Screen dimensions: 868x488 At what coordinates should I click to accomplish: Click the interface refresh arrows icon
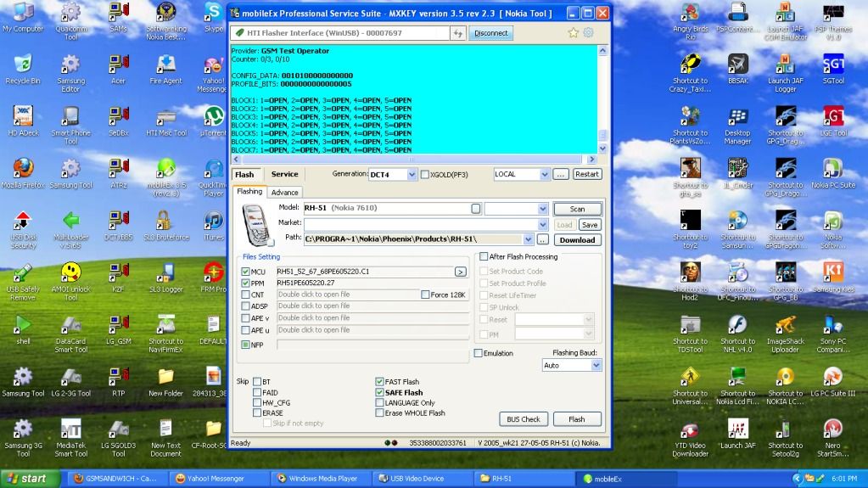pos(458,33)
